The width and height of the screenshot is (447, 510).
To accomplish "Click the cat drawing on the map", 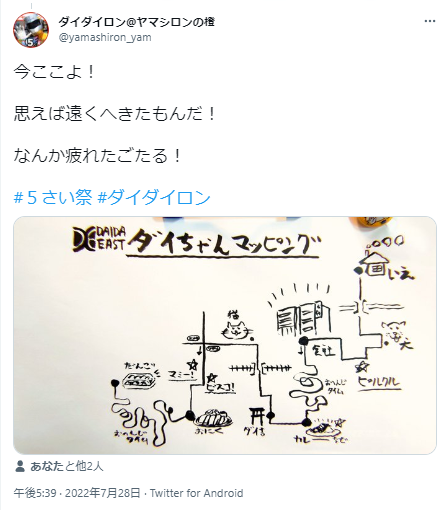I will point(237,327).
